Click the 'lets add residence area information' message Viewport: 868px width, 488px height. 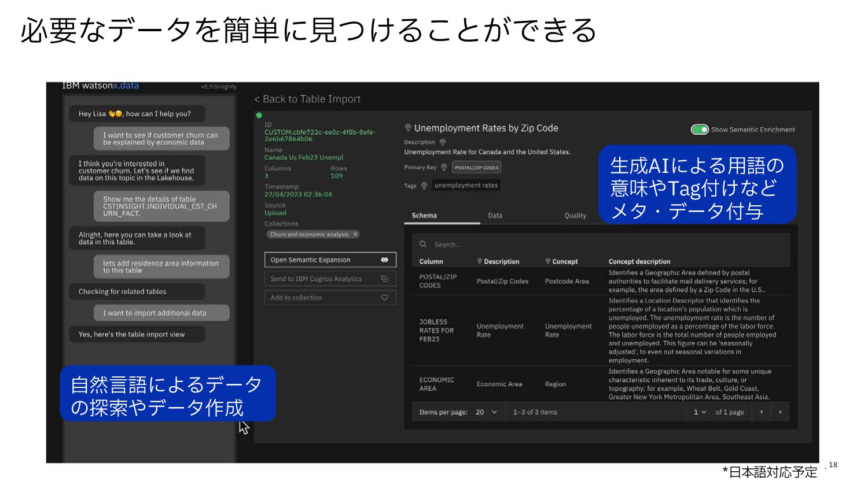(161, 267)
